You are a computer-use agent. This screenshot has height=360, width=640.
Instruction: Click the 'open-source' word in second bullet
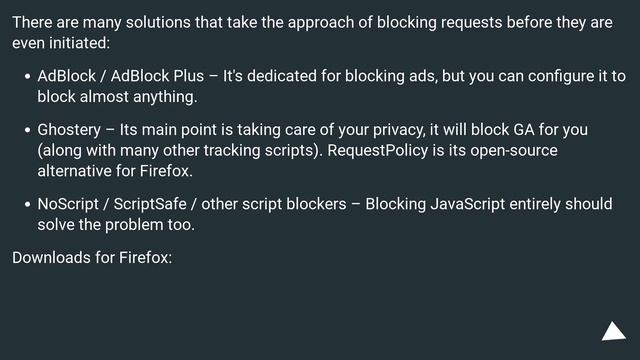click(x=514, y=151)
